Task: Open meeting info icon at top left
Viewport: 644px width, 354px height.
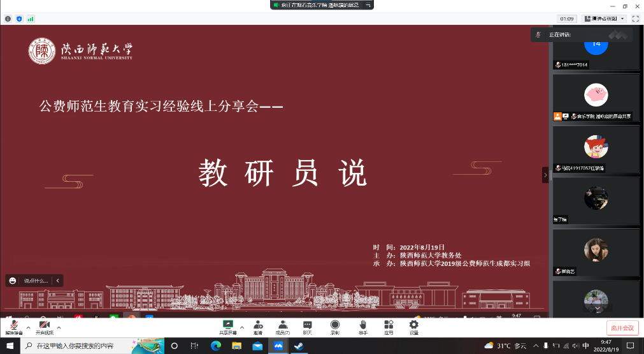Action: click(8, 18)
